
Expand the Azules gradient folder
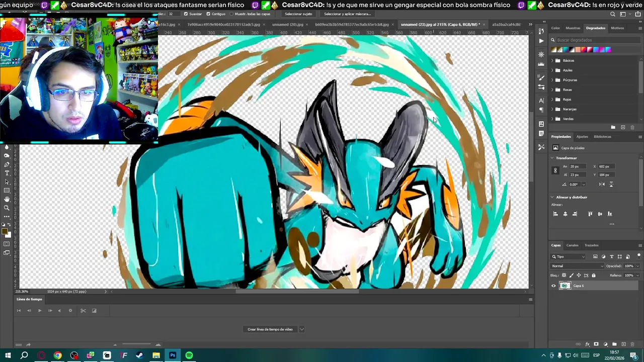552,70
